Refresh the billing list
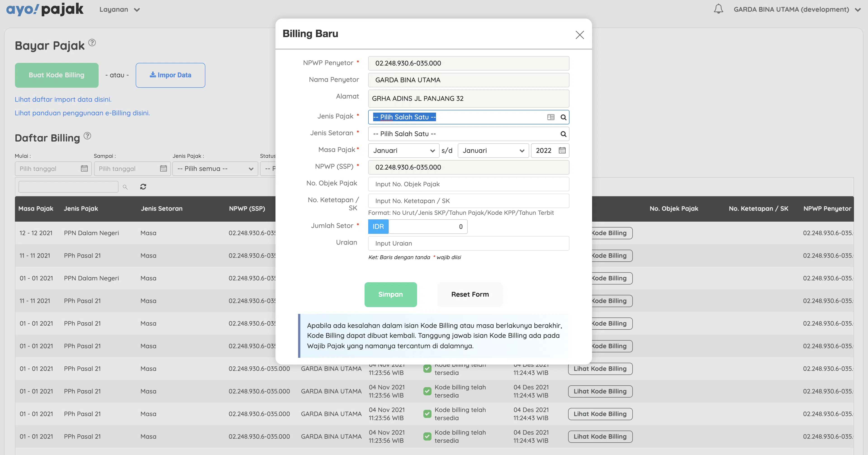The image size is (868, 455). (x=143, y=186)
